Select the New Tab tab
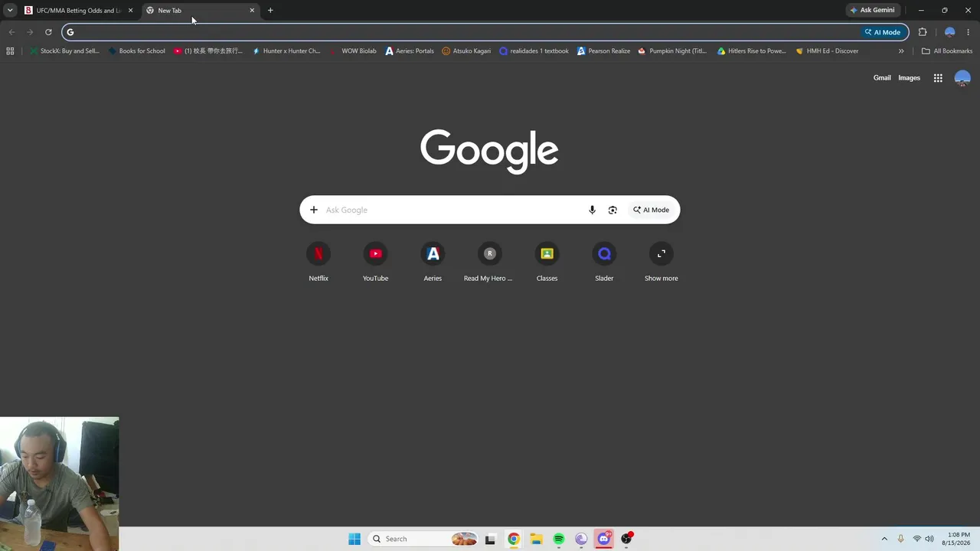980x551 pixels. (199, 11)
